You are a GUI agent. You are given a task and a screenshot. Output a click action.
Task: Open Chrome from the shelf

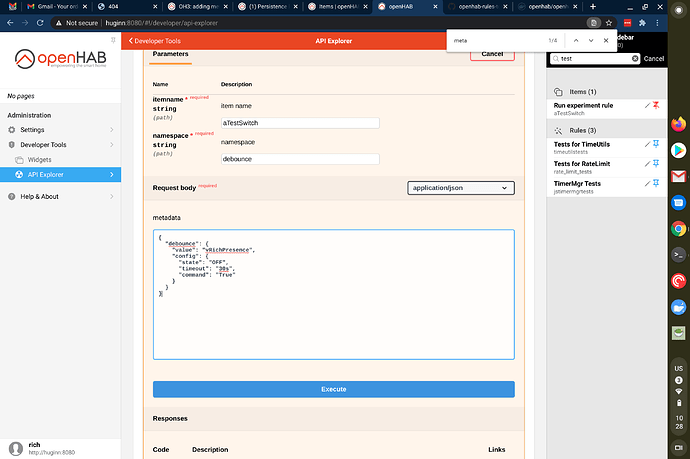tap(679, 229)
